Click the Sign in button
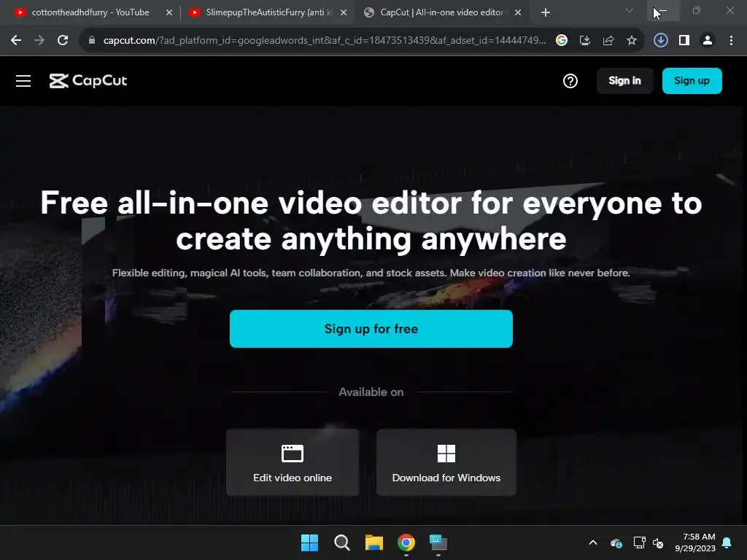 624,81
